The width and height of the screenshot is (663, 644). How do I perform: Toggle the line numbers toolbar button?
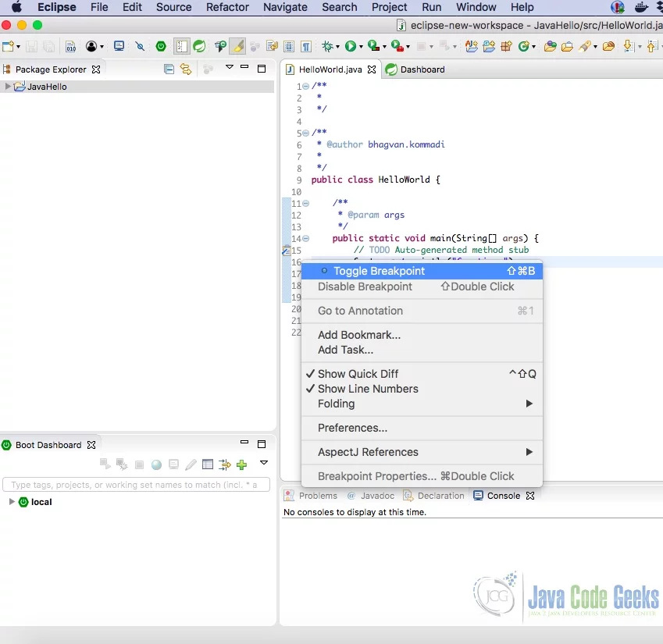pos(181,46)
